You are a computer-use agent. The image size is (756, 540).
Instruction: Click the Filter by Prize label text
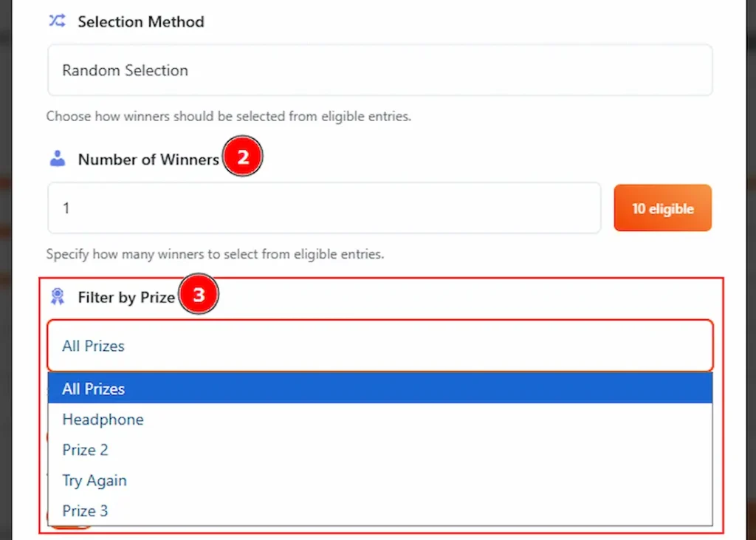click(126, 297)
